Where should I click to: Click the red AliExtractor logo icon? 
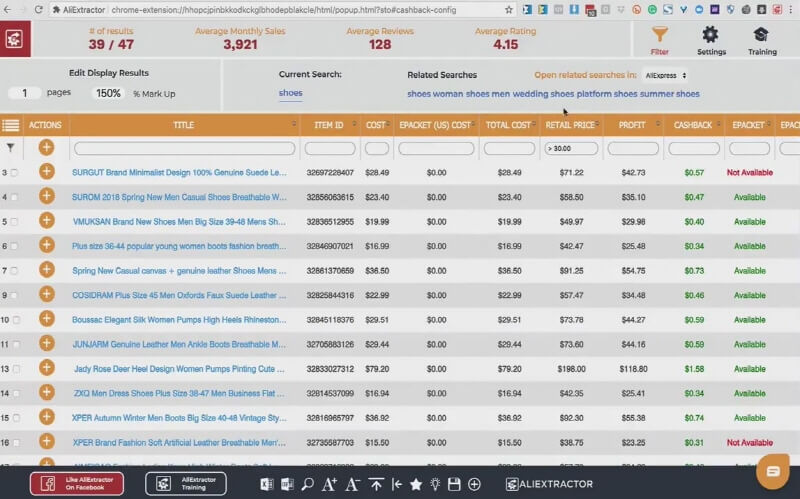pyautogui.click(x=15, y=39)
